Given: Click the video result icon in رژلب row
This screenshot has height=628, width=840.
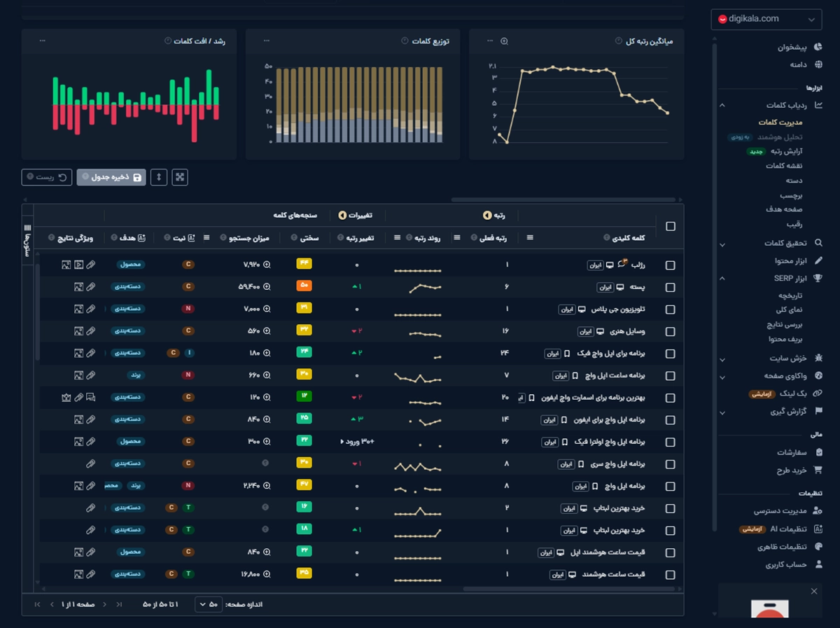Looking at the screenshot, I should [x=78, y=265].
